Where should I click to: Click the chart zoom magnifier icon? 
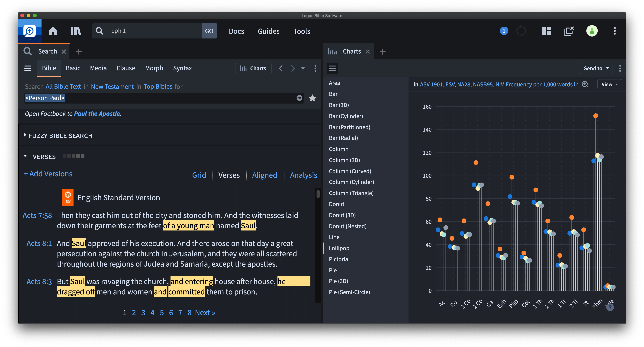pyautogui.click(x=585, y=84)
